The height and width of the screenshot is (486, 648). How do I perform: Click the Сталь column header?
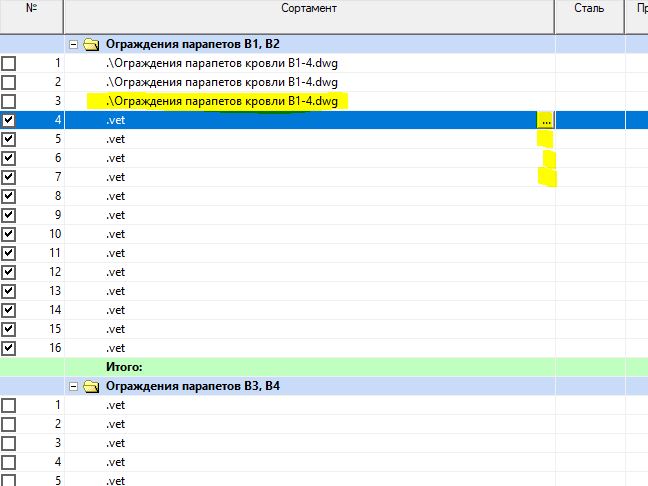click(589, 9)
